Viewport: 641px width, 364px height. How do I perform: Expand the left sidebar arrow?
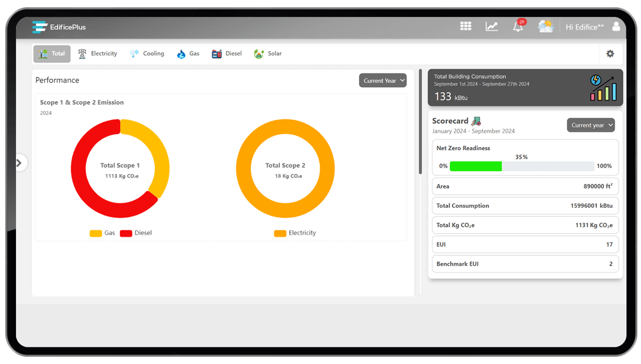click(x=19, y=163)
